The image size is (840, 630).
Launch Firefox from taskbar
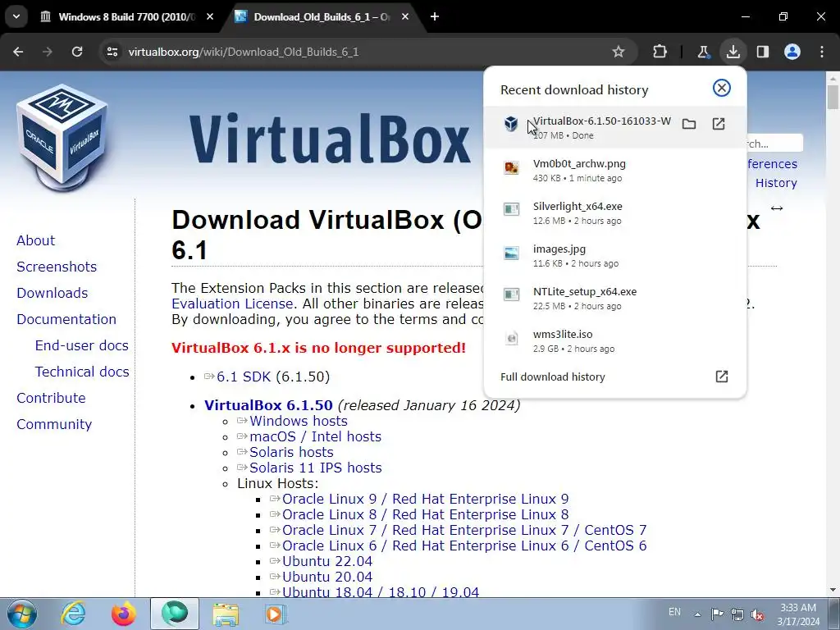point(123,614)
